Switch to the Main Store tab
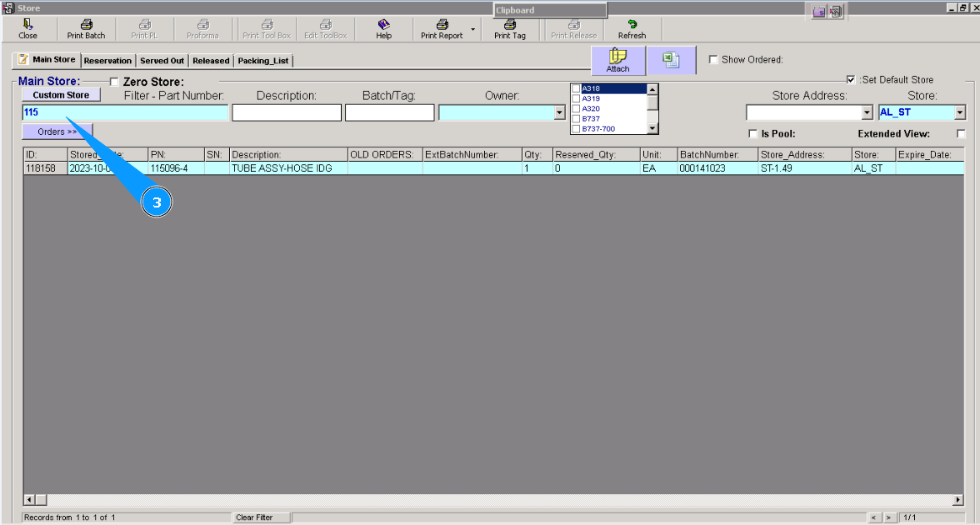980x525 pixels. 47,59
